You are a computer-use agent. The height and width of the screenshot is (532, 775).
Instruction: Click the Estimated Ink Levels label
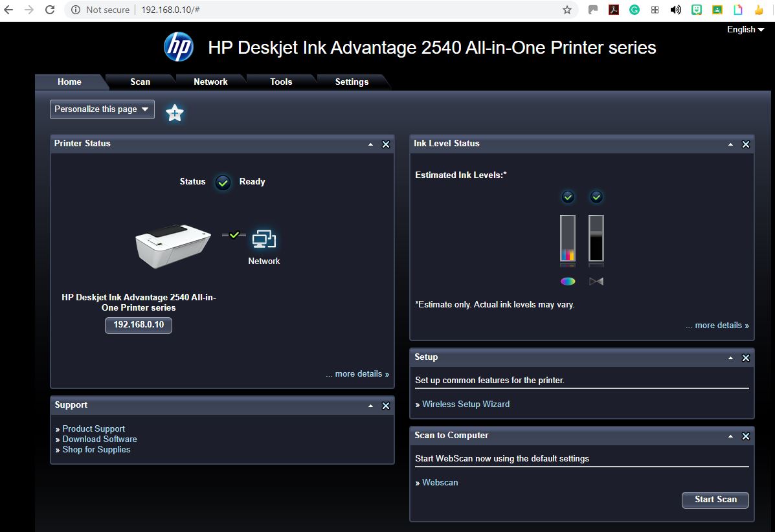coord(460,175)
